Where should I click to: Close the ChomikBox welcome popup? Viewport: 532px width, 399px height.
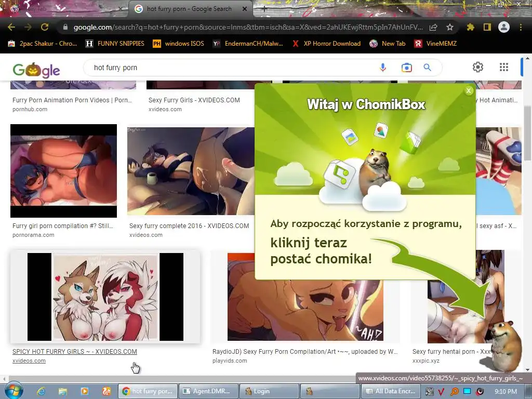coord(469,90)
